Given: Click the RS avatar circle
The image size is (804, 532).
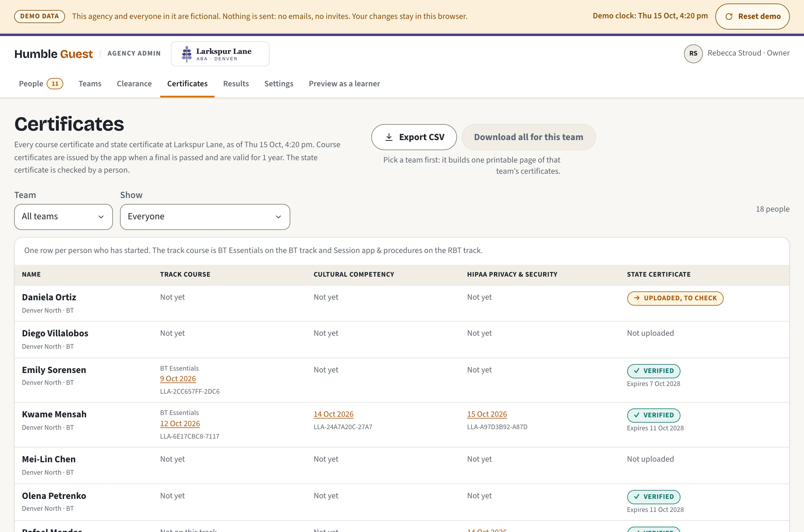Looking at the screenshot, I should (x=693, y=53).
